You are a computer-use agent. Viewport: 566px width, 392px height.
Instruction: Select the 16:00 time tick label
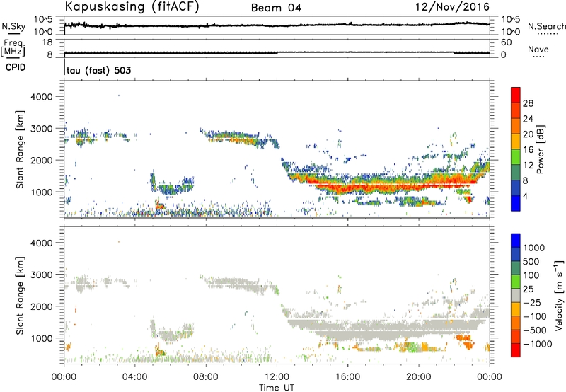tap(347, 377)
